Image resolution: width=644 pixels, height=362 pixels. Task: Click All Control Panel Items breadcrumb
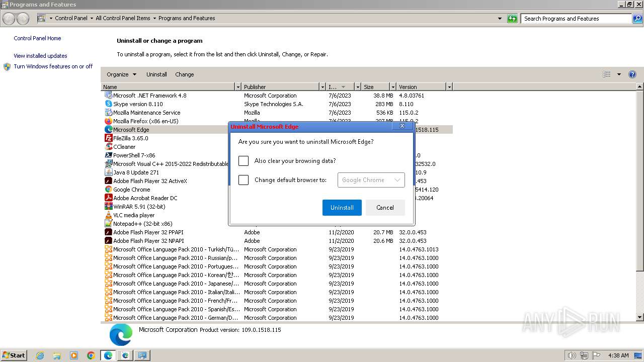[x=123, y=18]
